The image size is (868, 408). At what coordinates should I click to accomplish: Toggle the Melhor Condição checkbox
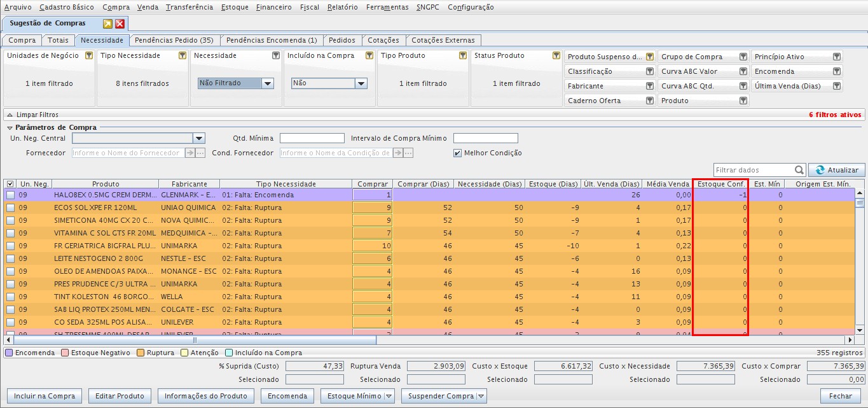point(457,153)
